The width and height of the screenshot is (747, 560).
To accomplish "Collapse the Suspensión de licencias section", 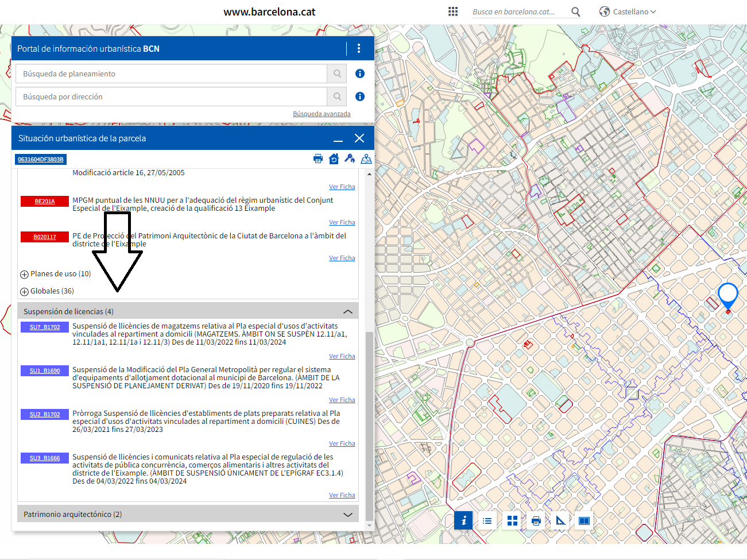I will (x=347, y=311).
